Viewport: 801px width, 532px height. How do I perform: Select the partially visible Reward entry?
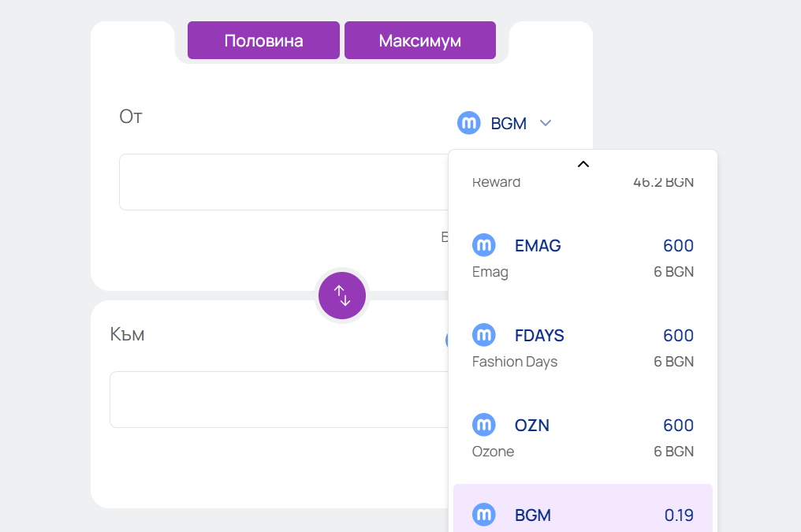497,183
